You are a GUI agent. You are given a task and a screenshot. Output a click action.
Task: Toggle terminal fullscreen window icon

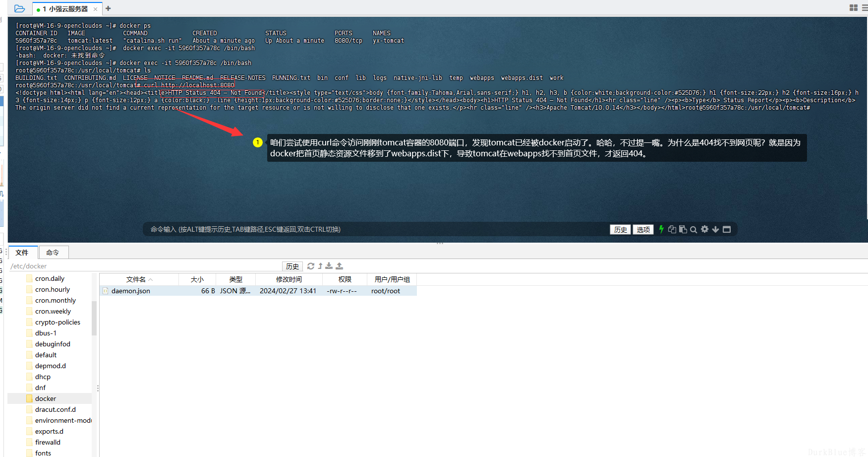(727, 229)
